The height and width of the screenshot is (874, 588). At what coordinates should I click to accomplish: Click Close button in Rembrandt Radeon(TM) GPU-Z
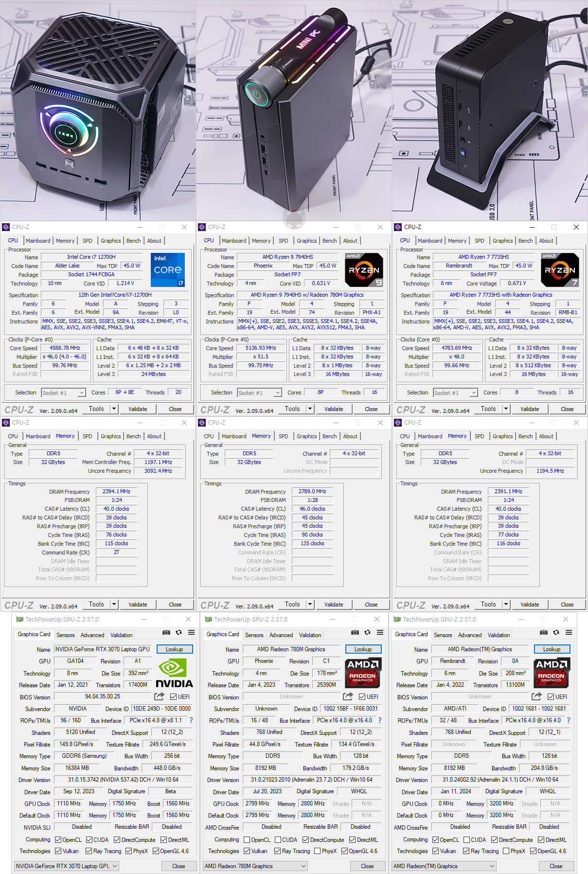tap(556, 866)
